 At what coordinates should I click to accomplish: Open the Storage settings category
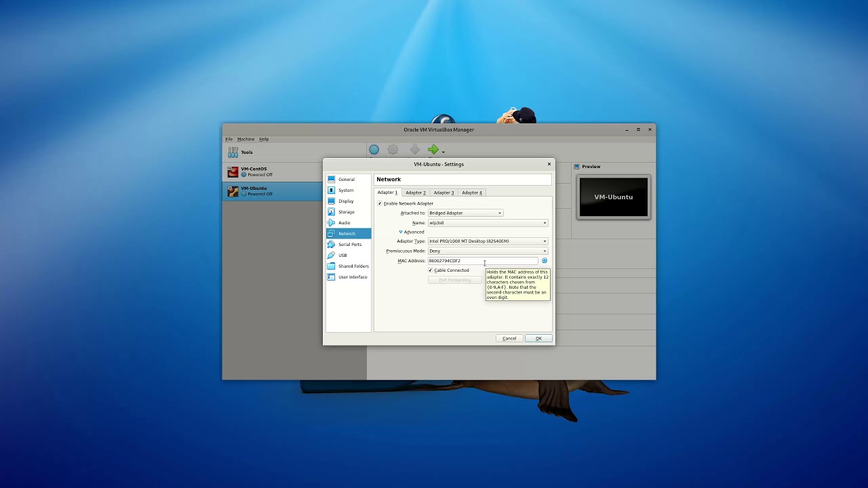[x=348, y=212]
